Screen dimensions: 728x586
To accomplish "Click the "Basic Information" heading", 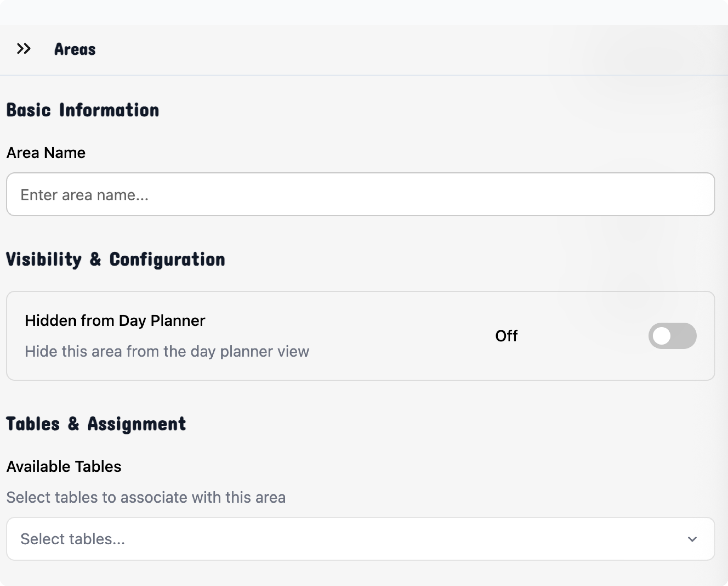I will 83,110.
